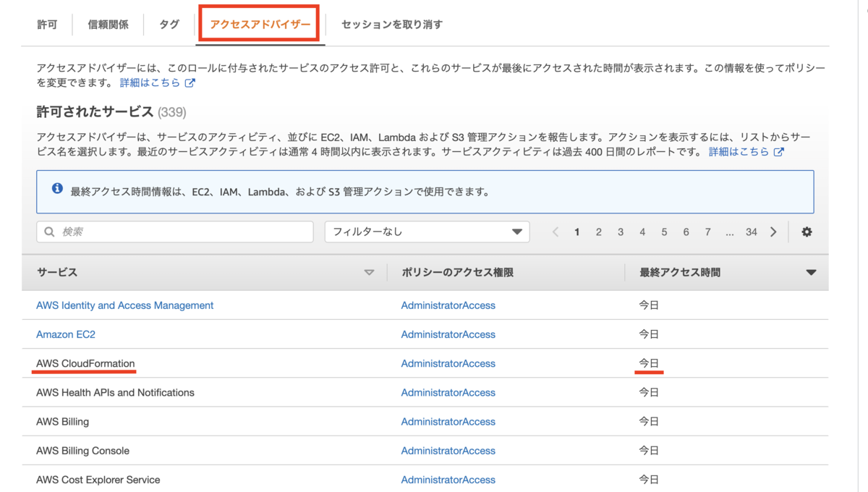
Task: Sort by サービス column triangle
Action: [x=370, y=273]
